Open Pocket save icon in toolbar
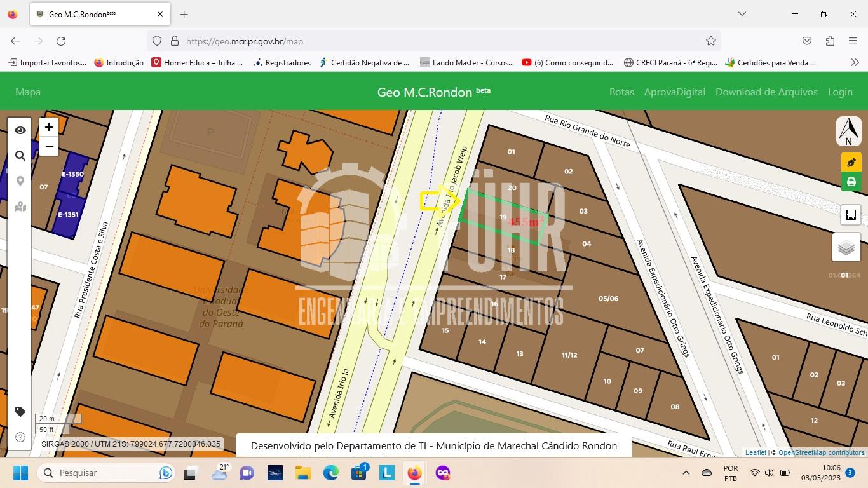 (x=806, y=41)
